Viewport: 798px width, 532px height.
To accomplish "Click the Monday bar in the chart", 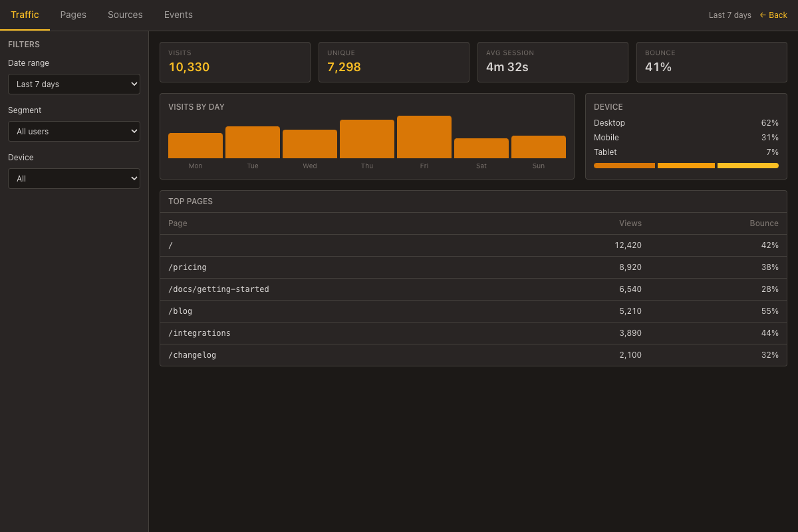I will (195, 144).
